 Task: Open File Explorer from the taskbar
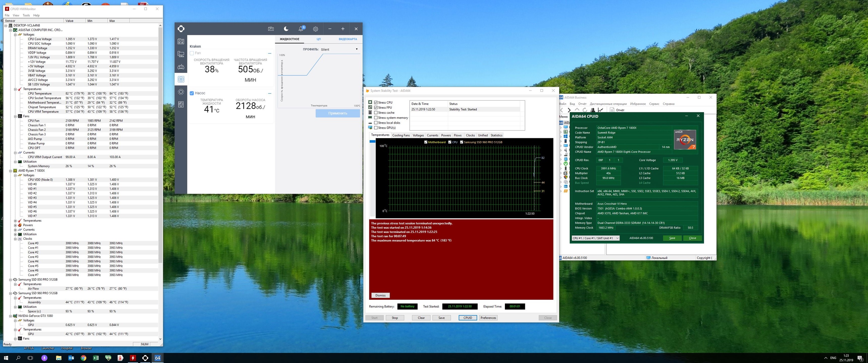coord(59,358)
